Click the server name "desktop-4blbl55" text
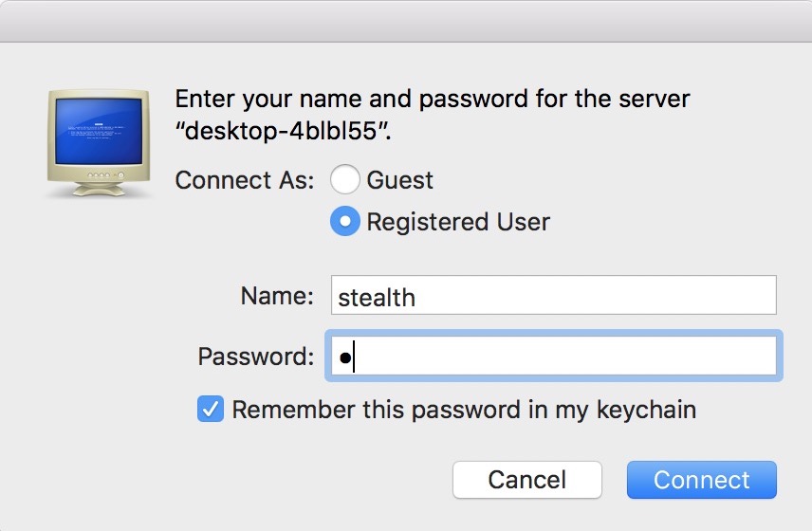Screen dimensions: 812x531 click(283, 131)
